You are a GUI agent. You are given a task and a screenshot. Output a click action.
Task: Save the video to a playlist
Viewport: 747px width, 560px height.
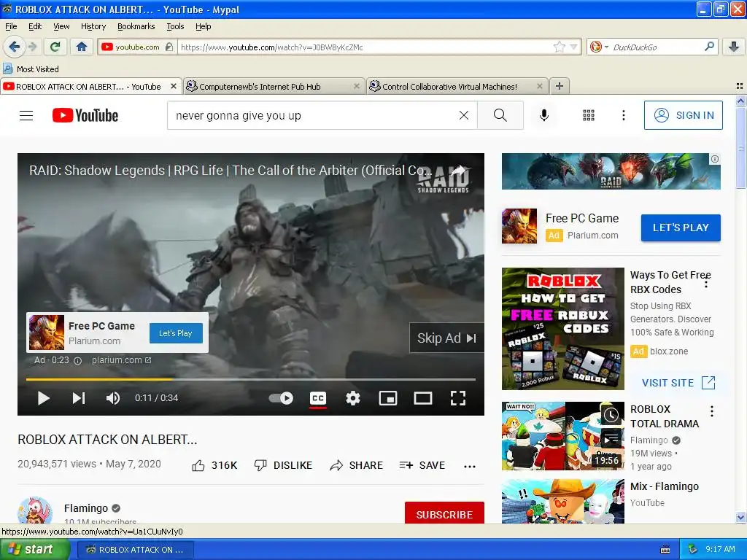422,465
